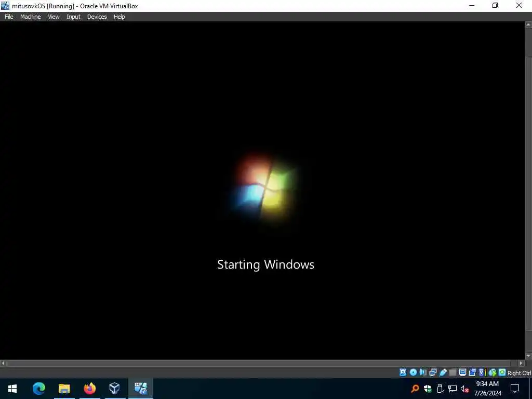Open the Devices menu
The image size is (532, 399).
tap(97, 17)
